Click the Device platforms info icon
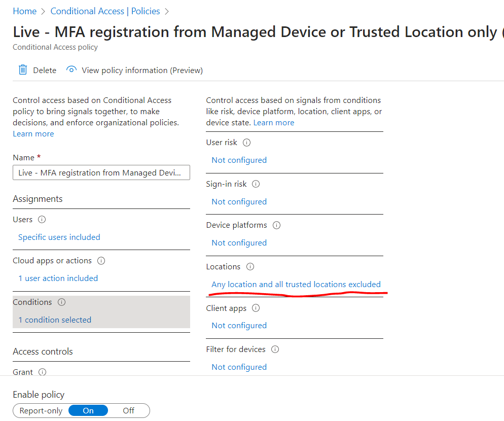 (276, 225)
